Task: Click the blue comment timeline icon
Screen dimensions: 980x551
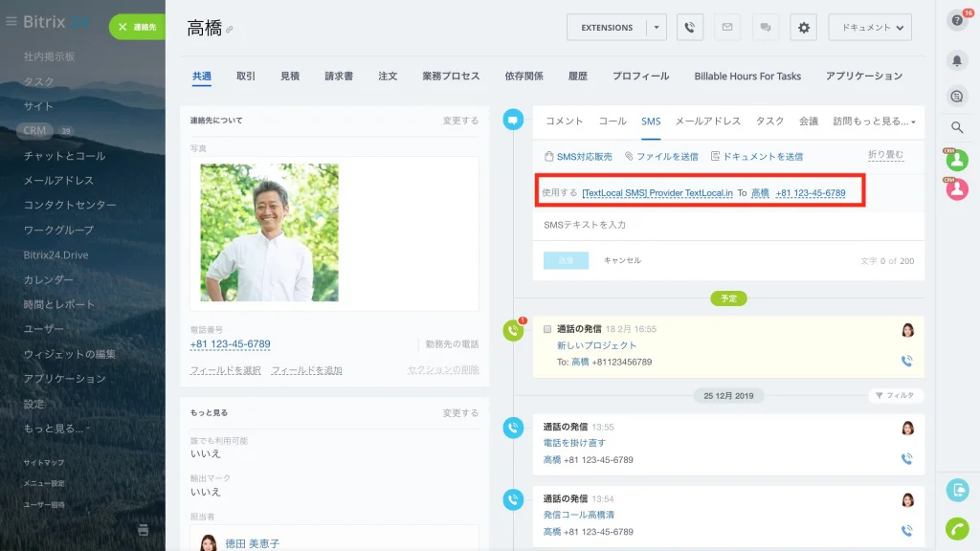Action: pos(513,120)
